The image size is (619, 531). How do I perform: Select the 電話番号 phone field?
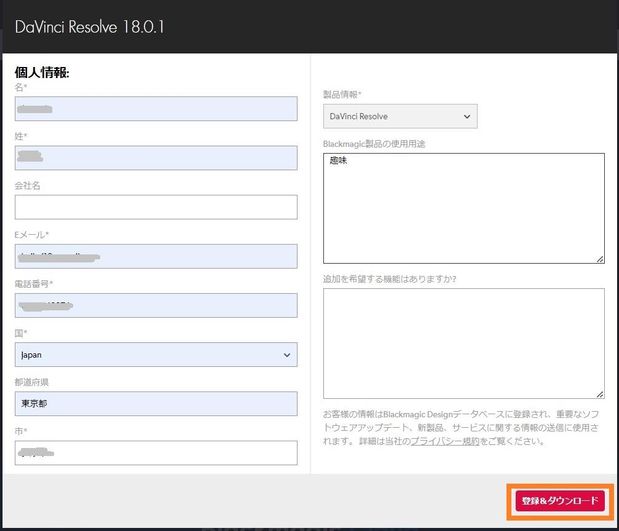click(x=156, y=305)
